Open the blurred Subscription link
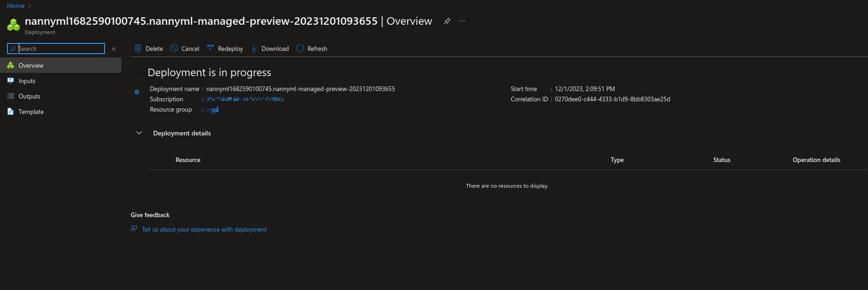868x290 pixels. coord(245,99)
